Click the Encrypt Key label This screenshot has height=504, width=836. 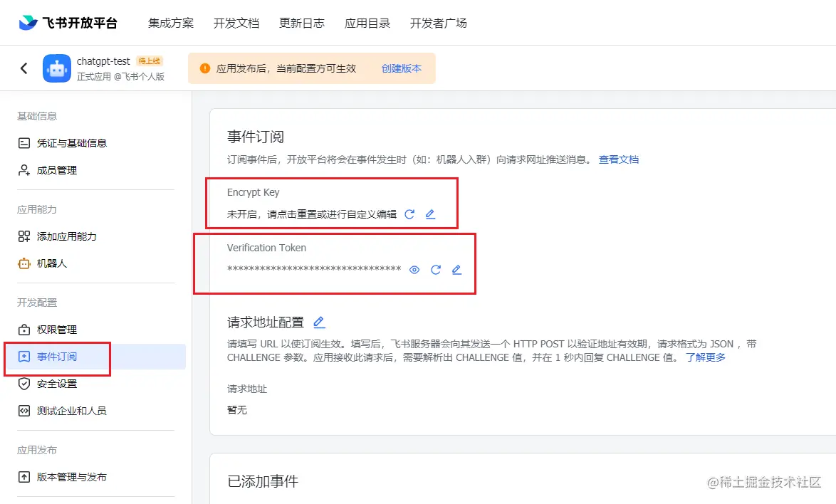254,192
